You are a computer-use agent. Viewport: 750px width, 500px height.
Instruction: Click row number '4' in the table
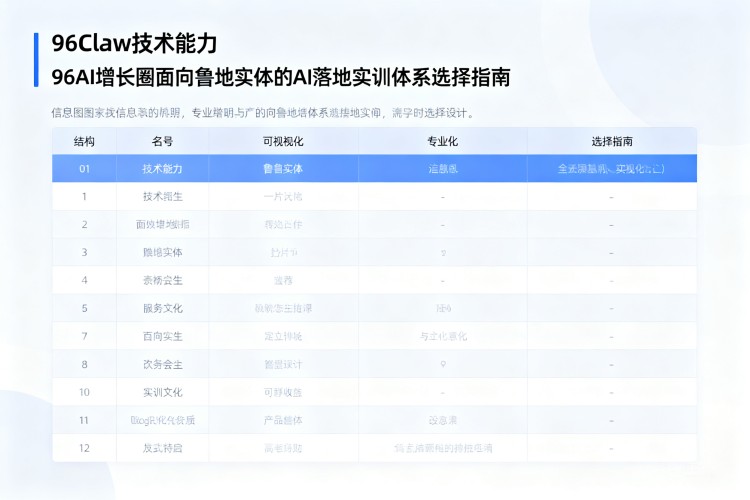(84, 280)
